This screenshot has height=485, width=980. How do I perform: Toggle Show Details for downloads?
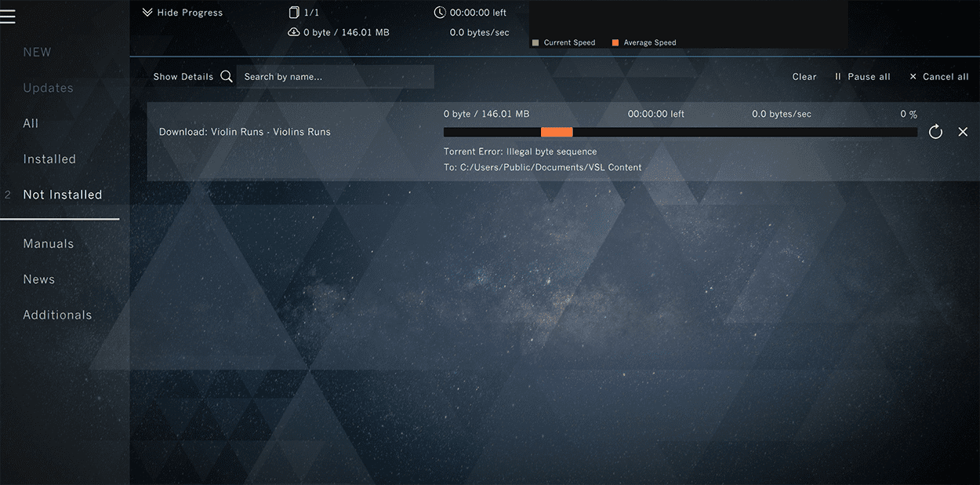[183, 77]
